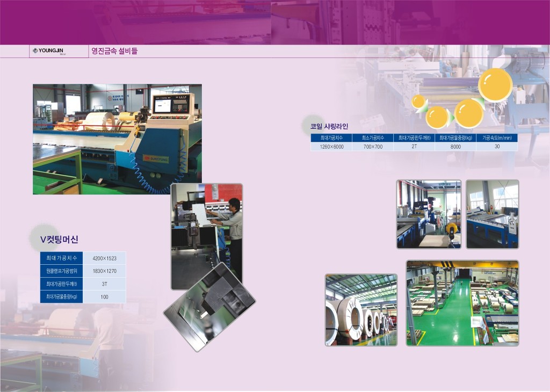Viewport: 550px width, 392px height.
Task: Open the coil line photo with yellow reel
Action: 429,214
